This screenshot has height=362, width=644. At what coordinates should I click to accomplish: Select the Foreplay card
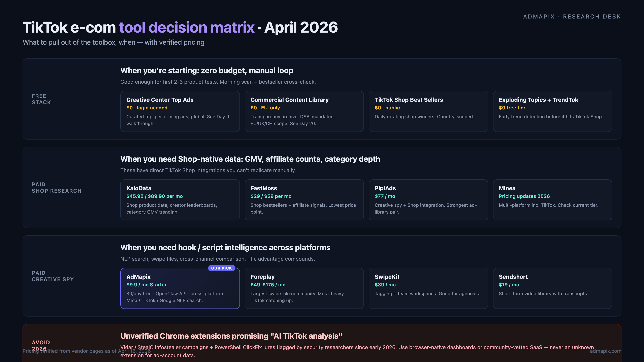tap(304, 289)
